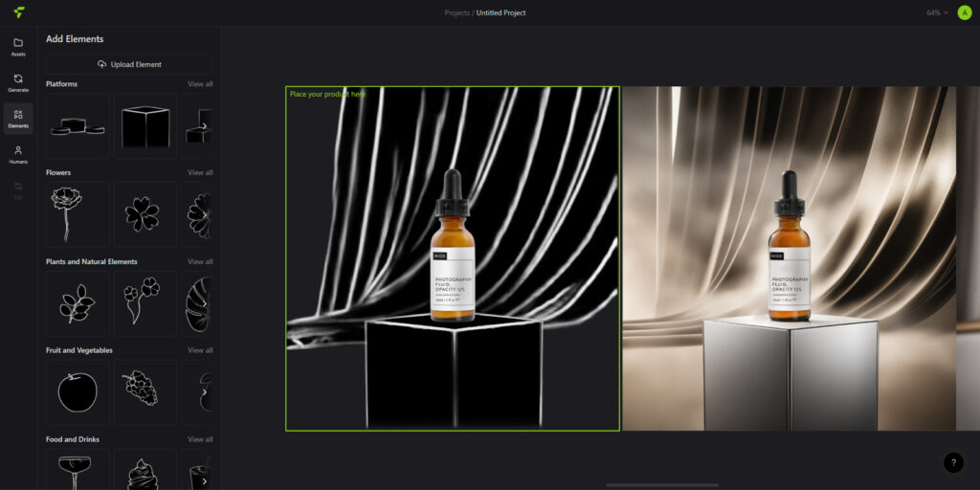This screenshot has width=980, height=490.
Task: View all Plants and Natural Elements
Action: tap(200, 261)
